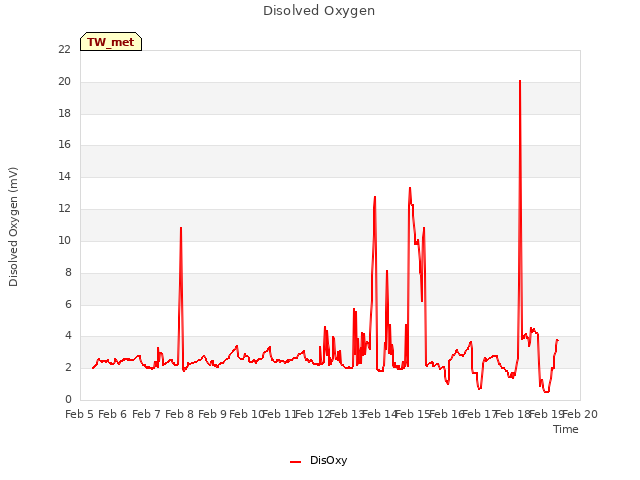Click the y-axis value 8
The image size is (640, 480).
pyautogui.click(x=68, y=272)
